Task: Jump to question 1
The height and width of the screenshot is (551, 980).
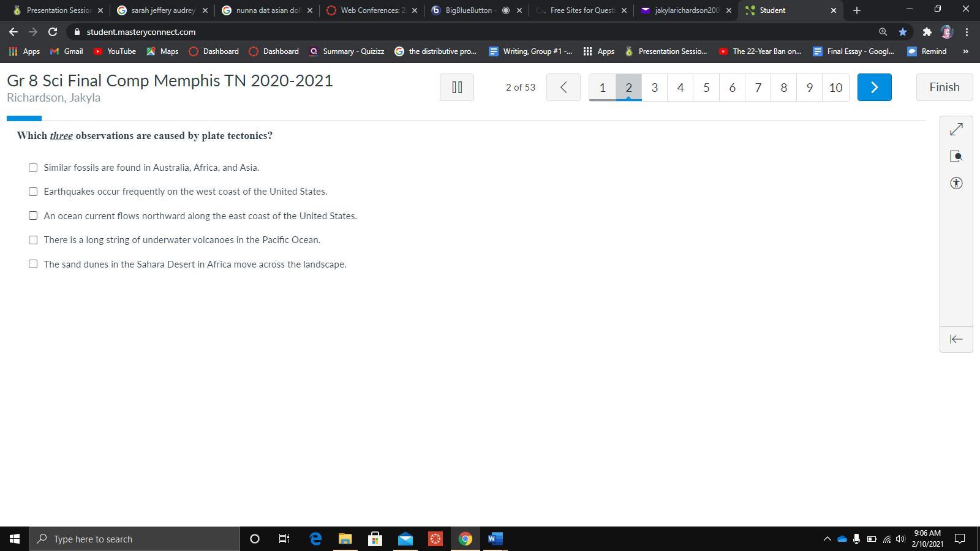Action: pyautogui.click(x=602, y=87)
